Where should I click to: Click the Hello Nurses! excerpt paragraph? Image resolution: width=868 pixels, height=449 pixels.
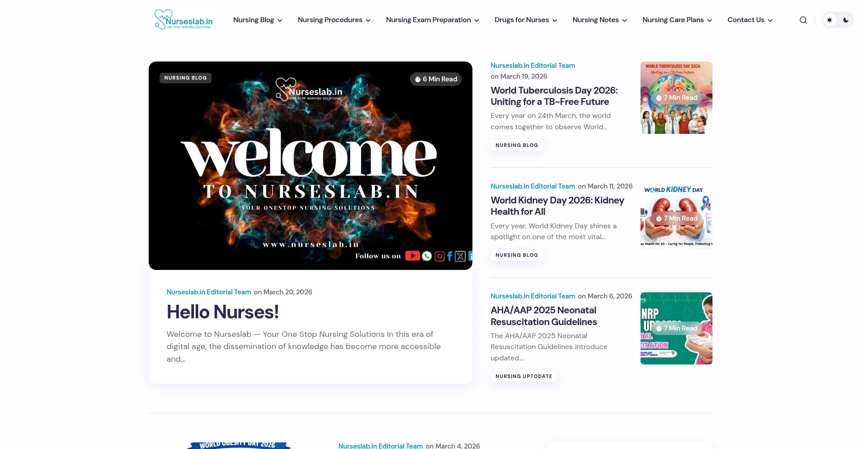[304, 346]
